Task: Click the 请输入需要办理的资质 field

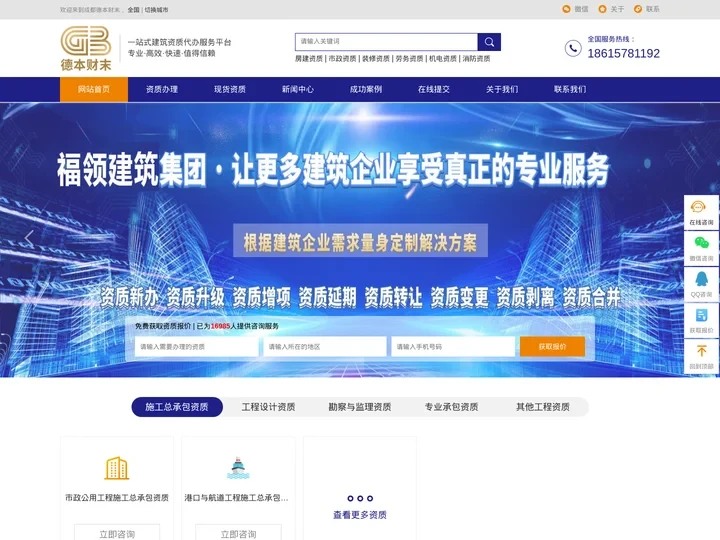Action: tap(196, 347)
